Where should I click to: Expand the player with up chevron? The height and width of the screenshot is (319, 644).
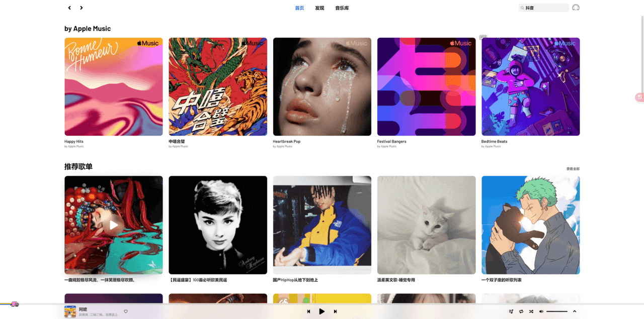click(575, 311)
